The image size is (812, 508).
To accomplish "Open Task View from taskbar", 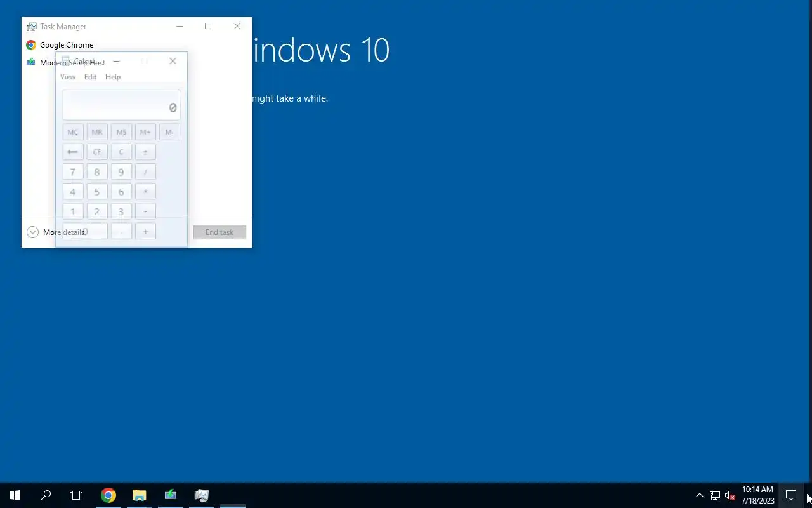I will [76, 495].
